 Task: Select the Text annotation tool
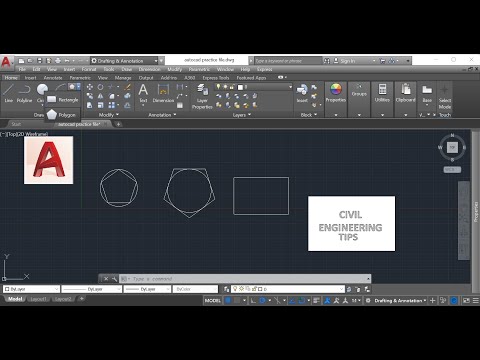click(x=143, y=93)
